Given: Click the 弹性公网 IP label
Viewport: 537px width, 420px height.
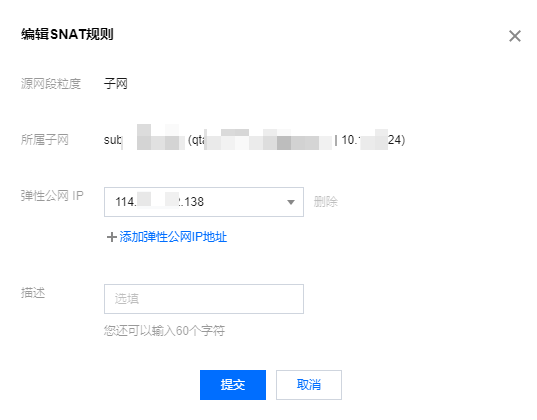Looking at the screenshot, I should click(52, 196).
